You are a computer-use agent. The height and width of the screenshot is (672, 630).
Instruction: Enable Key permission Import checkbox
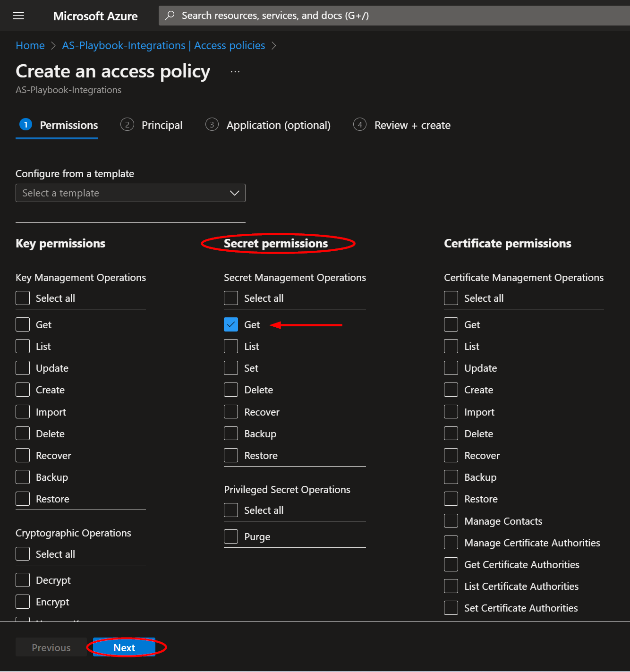(x=23, y=412)
